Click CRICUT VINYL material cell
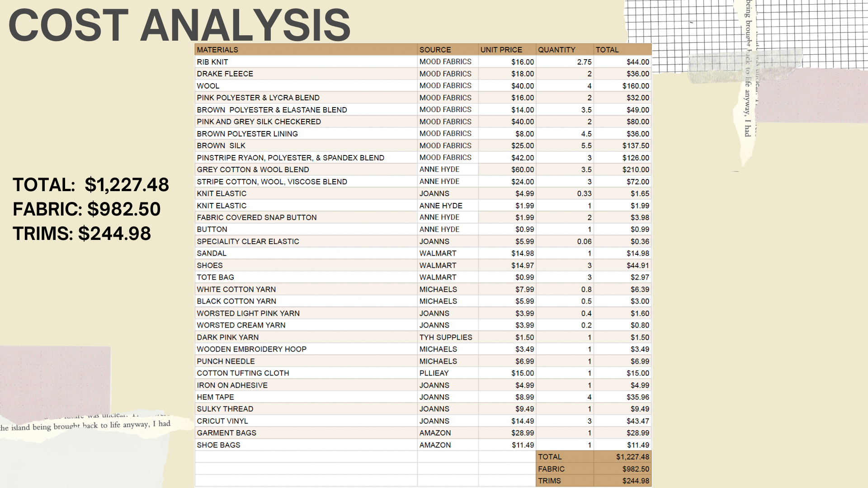This screenshot has height=488, width=868. (x=306, y=421)
